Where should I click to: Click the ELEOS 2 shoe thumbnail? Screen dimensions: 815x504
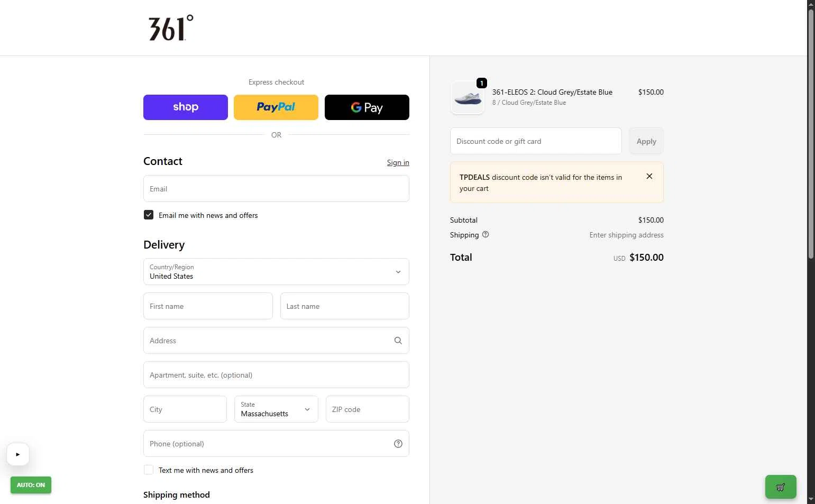click(x=468, y=97)
